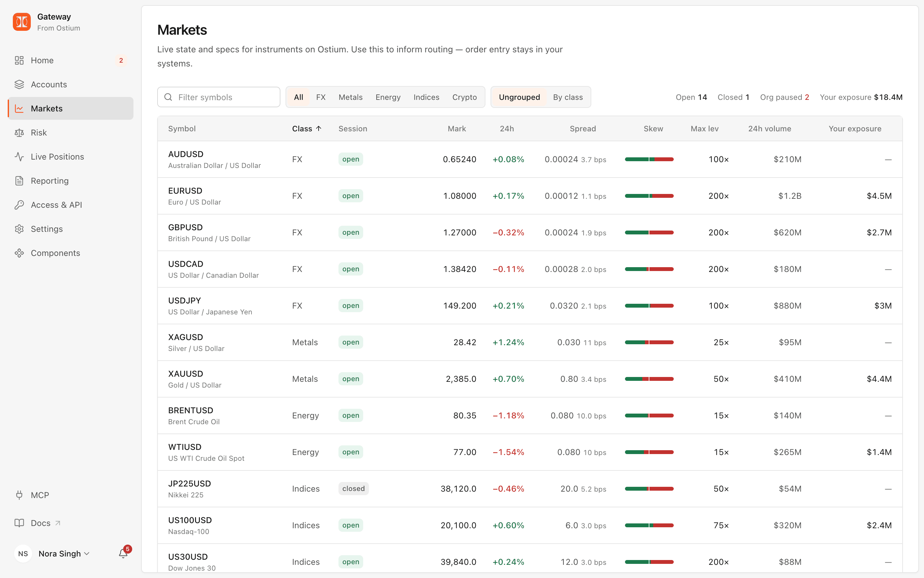Focus the Filter symbols search field
Viewport: 924px width, 578px height.
(219, 97)
